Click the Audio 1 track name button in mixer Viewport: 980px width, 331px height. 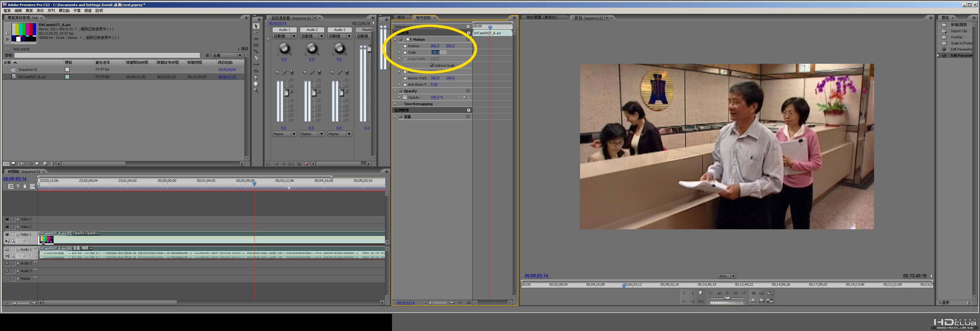(285, 30)
